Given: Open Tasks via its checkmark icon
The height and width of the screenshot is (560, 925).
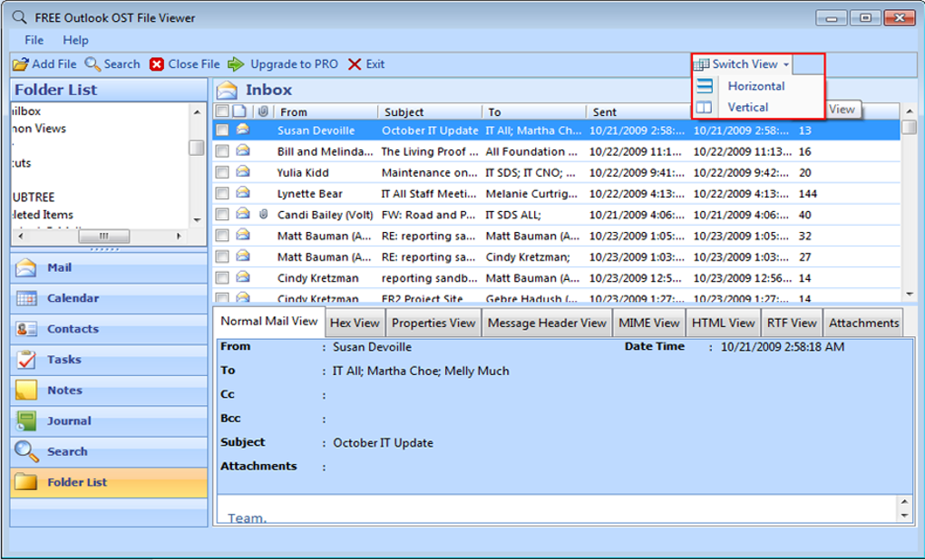Looking at the screenshot, I should point(26,360).
